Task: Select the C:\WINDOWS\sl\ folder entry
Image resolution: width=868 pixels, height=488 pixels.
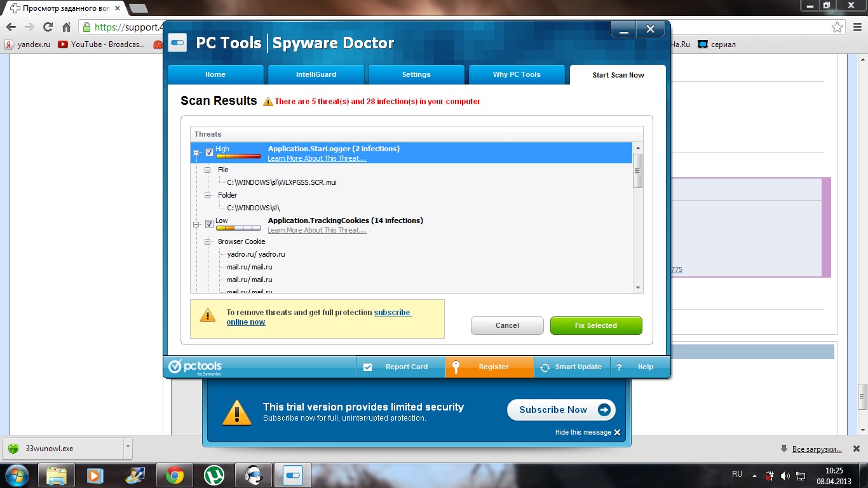Action: pyautogui.click(x=254, y=208)
